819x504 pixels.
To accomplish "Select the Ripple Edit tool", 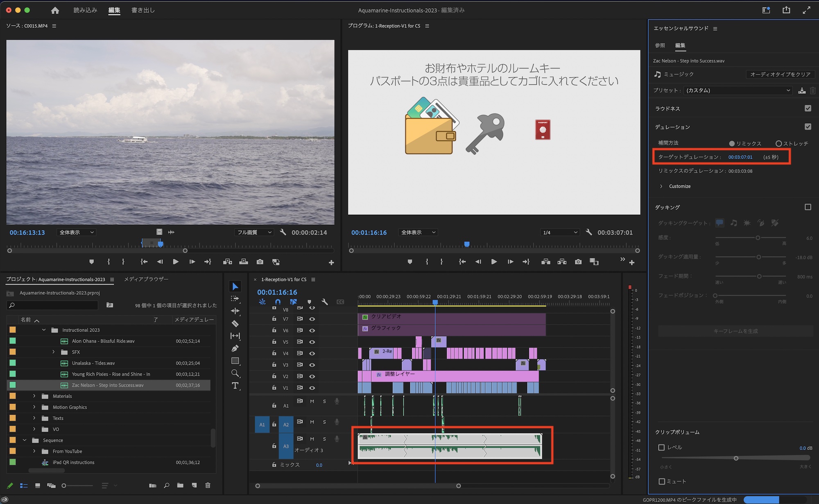I will [235, 311].
